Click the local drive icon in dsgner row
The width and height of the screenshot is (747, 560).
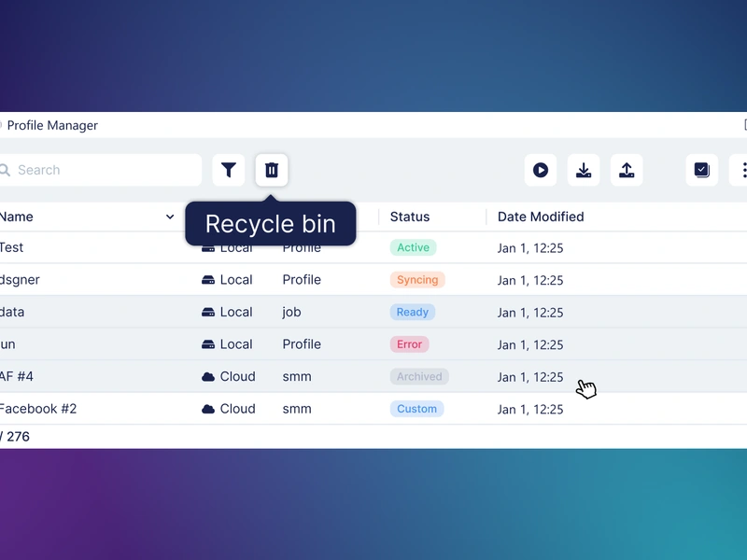[208, 280]
